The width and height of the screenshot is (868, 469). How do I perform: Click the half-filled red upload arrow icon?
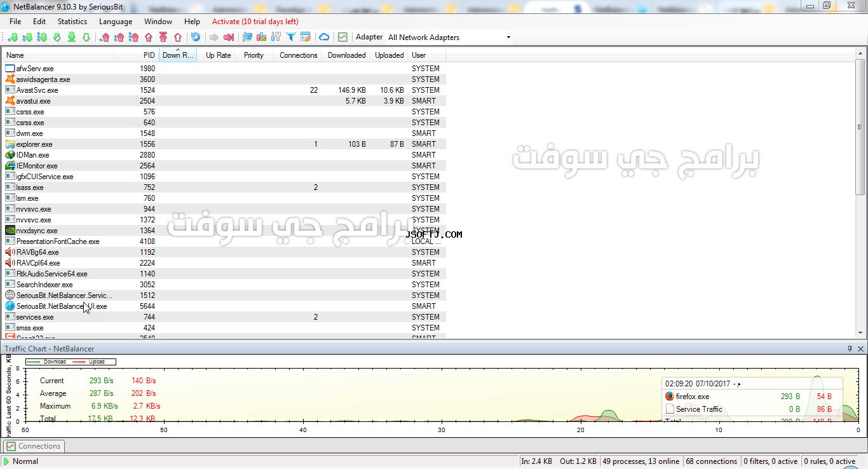(149, 37)
